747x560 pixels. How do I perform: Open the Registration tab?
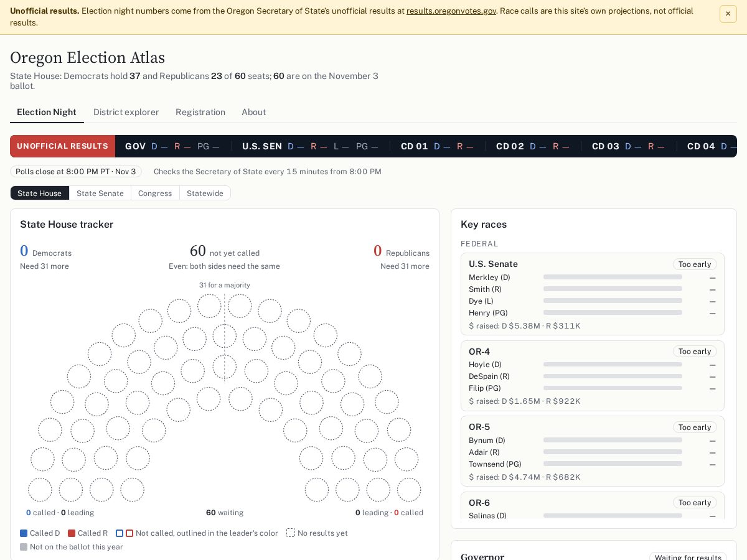point(200,112)
